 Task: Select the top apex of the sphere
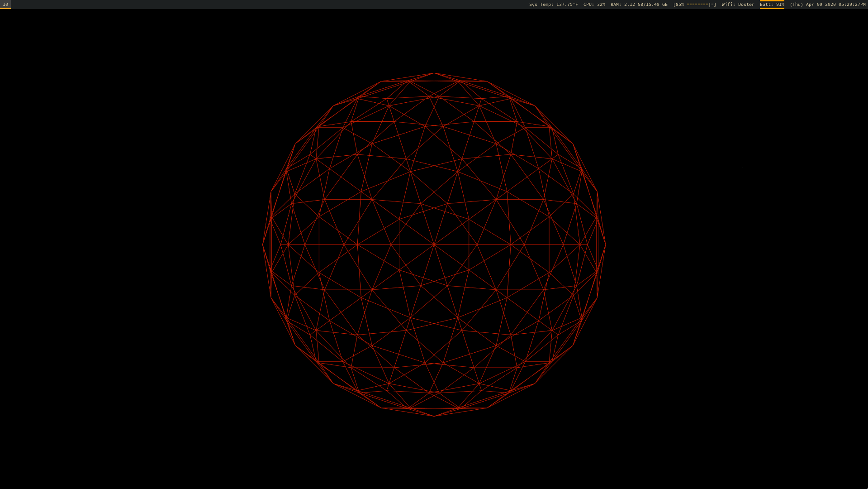pyautogui.click(x=434, y=73)
